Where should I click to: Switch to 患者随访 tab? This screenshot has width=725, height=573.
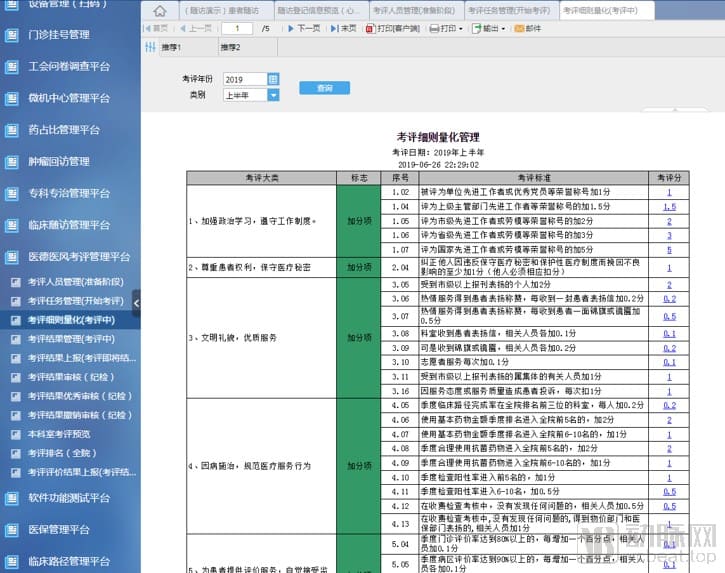coord(227,11)
